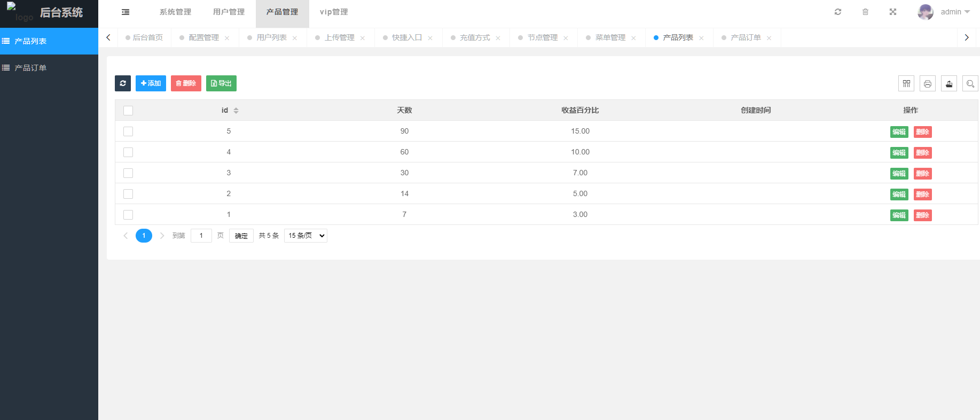
Task: Click the print table icon
Action: tap(928, 83)
